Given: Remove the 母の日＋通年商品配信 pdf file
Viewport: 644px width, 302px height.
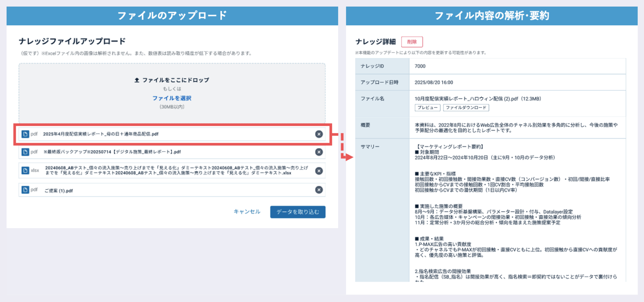Looking at the screenshot, I should pyautogui.click(x=319, y=134).
